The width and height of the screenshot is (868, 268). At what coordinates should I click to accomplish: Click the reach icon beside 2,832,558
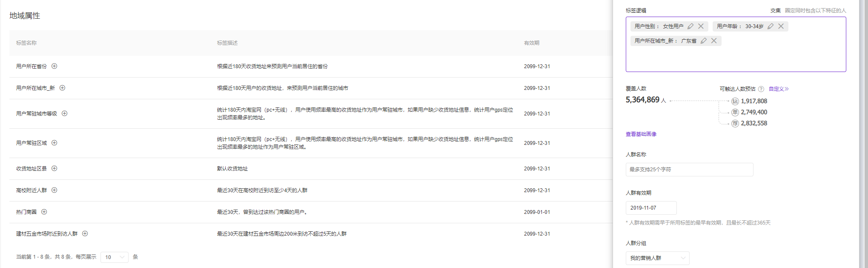point(735,124)
